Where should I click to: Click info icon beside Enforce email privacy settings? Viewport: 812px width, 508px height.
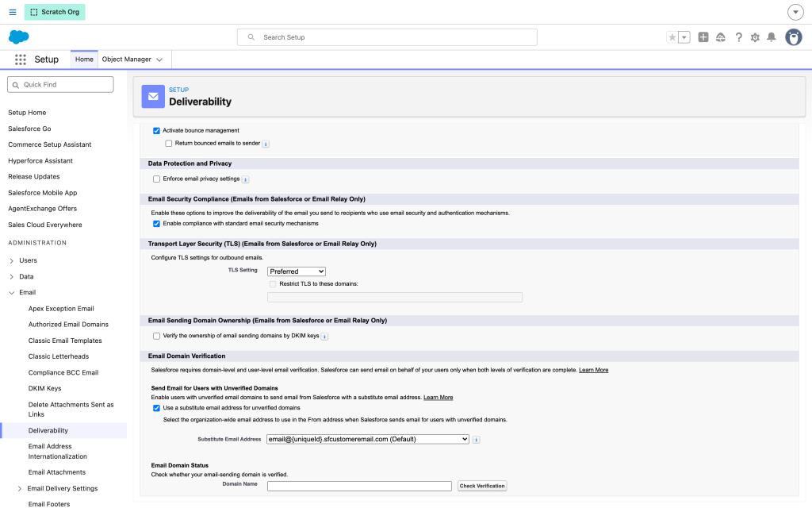click(246, 179)
